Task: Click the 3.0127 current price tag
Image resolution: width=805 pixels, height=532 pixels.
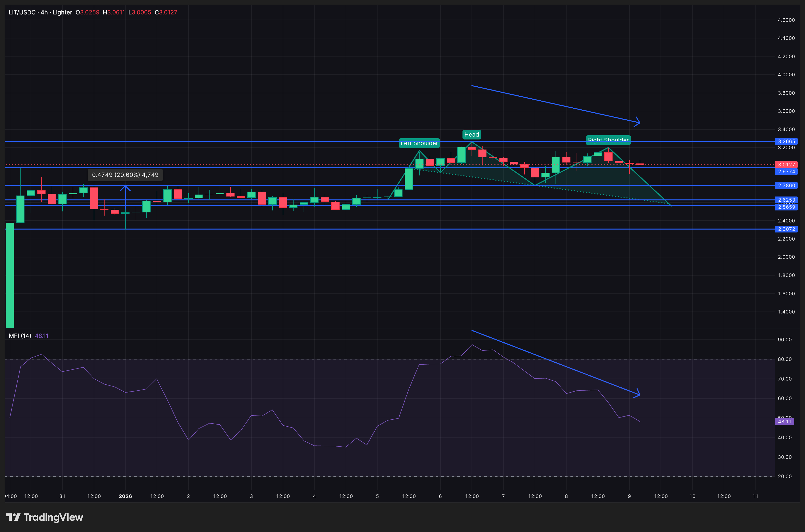Action: click(x=786, y=164)
